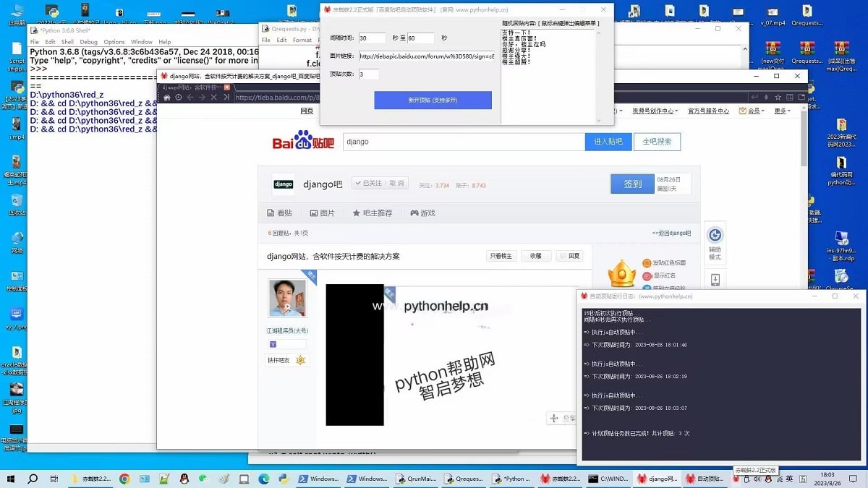This screenshot has width=868, height=488.
Task: Expand the 会员 dropdown menu
Action: 753,111
